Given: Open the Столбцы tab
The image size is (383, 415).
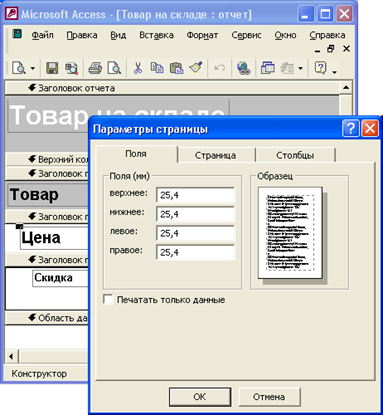Looking at the screenshot, I should pyautogui.click(x=295, y=155).
